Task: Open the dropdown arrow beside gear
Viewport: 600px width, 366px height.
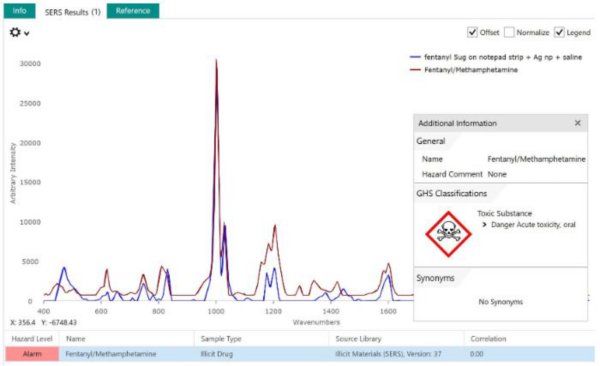Action: coord(26,33)
